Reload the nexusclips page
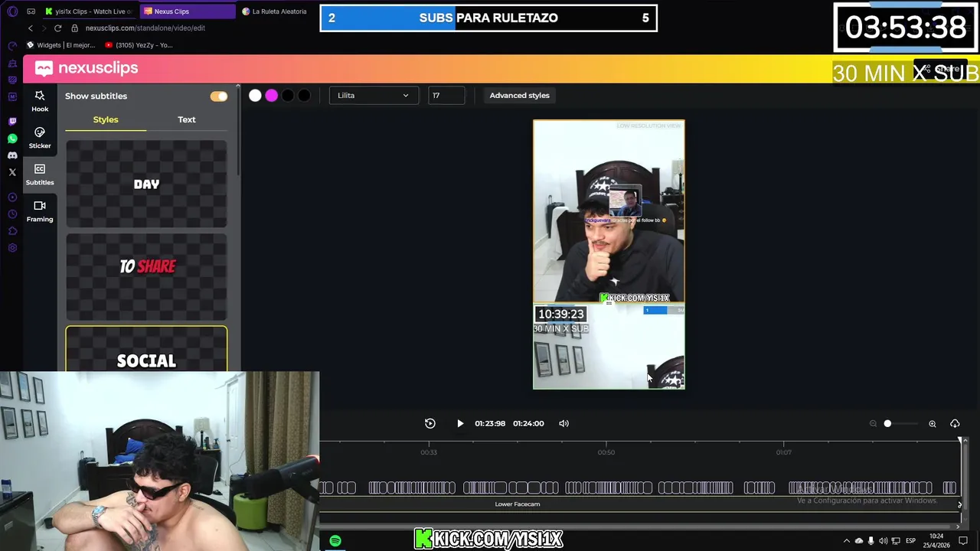 tap(57, 28)
